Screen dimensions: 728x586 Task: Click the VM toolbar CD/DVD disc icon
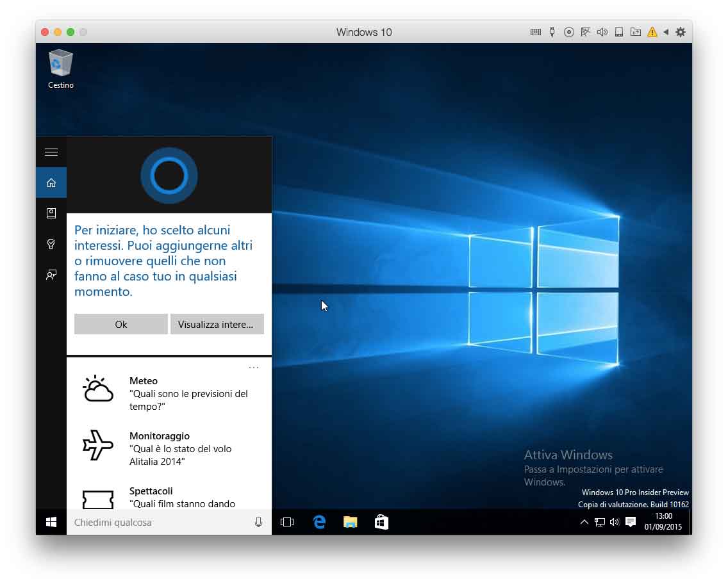(569, 32)
